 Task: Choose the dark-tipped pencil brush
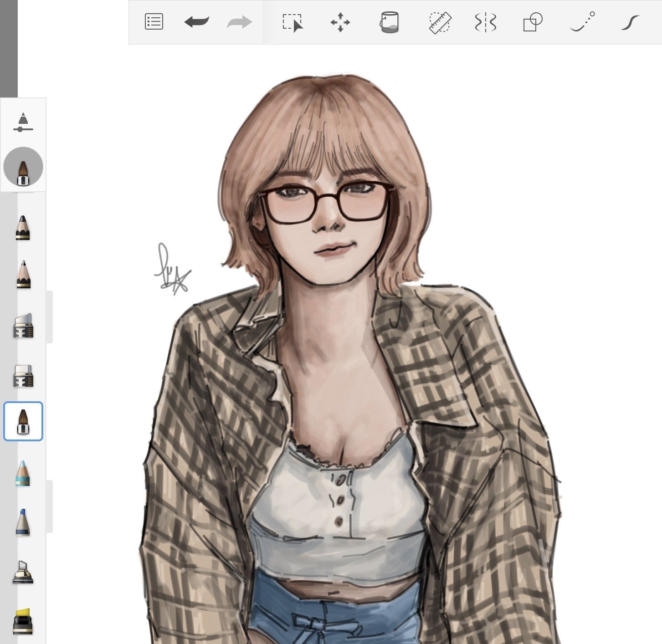click(x=23, y=228)
